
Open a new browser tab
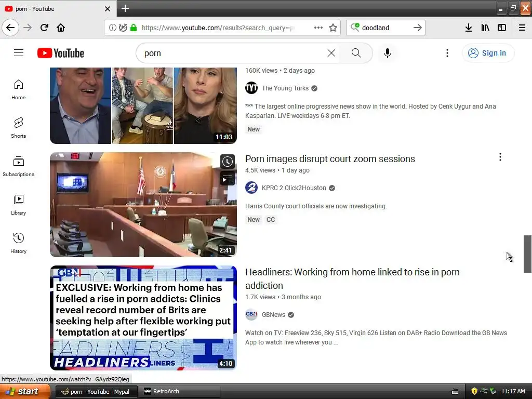click(x=125, y=8)
